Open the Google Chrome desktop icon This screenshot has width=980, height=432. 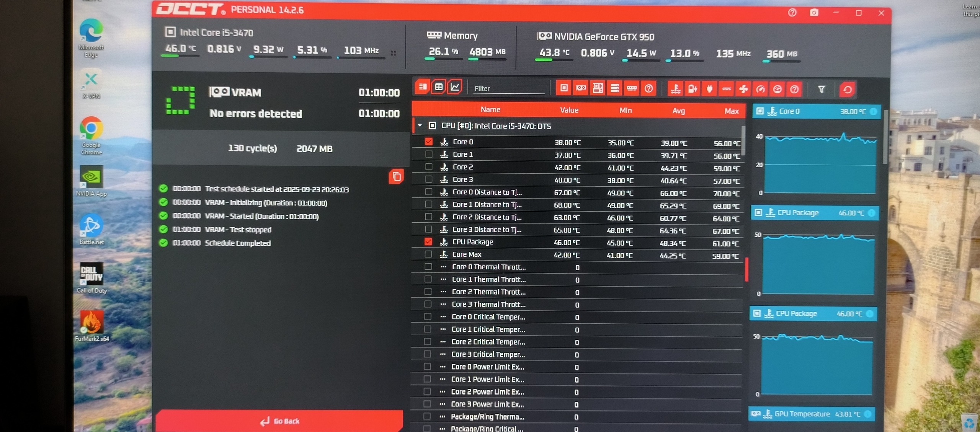(x=91, y=135)
